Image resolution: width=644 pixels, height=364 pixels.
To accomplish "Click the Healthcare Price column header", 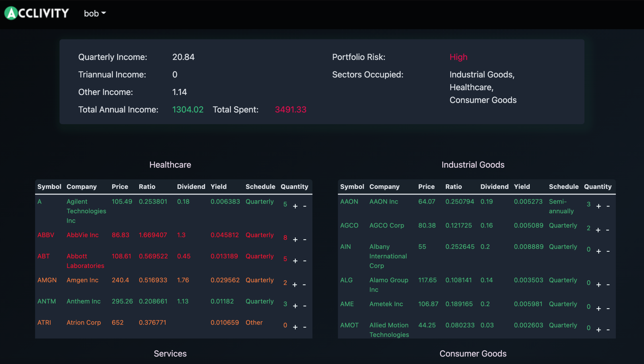I will 120,187.
